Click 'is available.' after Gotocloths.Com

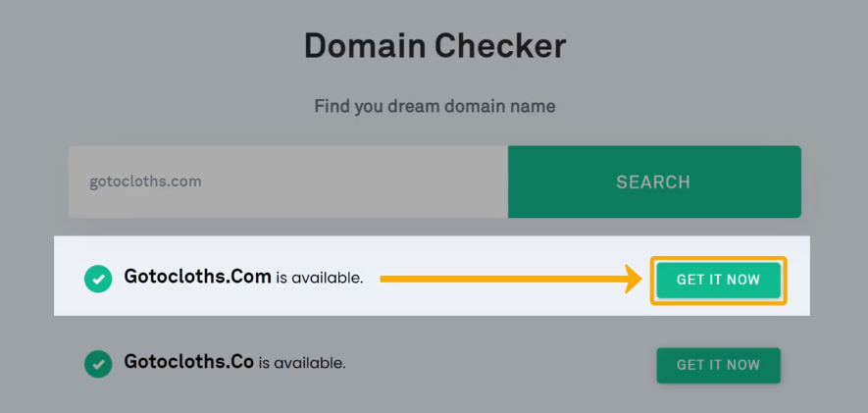(x=320, y=279)
